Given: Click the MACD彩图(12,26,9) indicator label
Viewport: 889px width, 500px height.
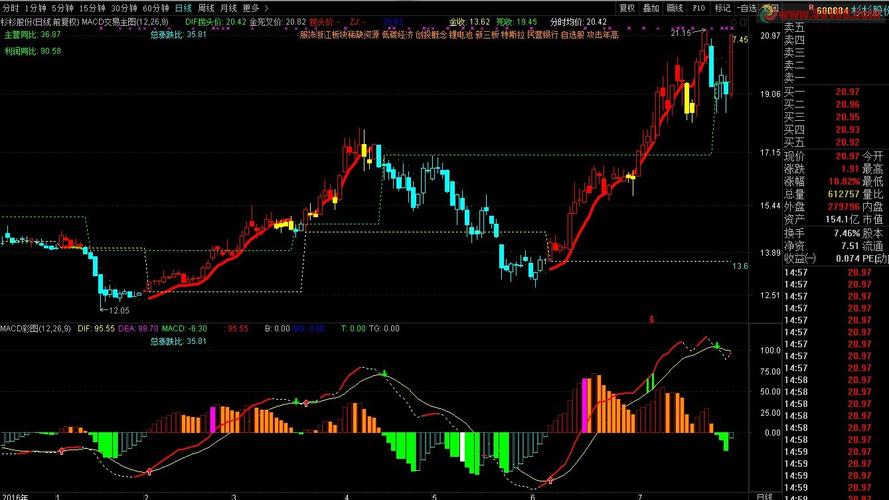Looking at the screenshot, I should [37, 327].
